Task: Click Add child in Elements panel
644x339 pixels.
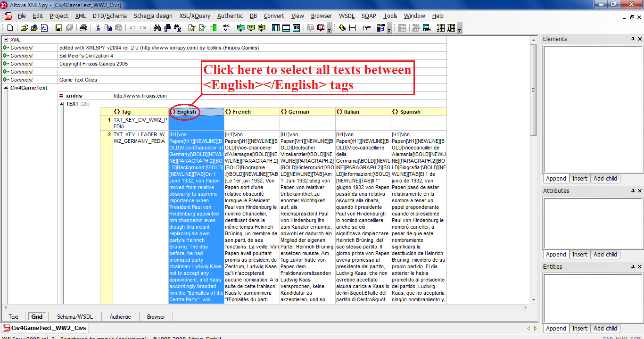Action: pos(605,178)
